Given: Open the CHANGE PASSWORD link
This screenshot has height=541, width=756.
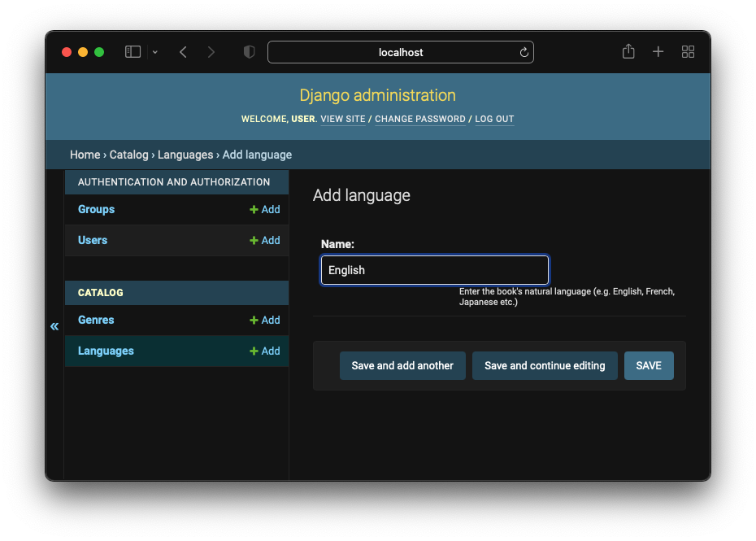Looking at the screenshot, I should (420, 119).
